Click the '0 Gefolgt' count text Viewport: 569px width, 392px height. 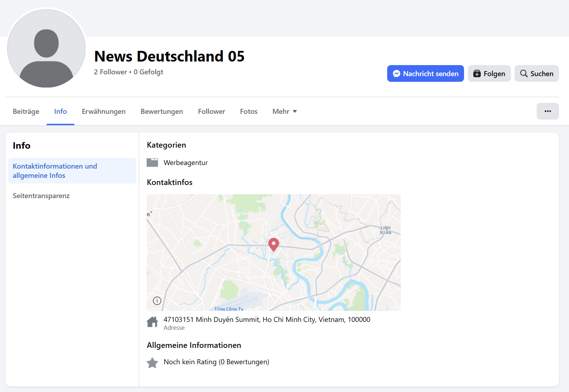tap(148, 72)
